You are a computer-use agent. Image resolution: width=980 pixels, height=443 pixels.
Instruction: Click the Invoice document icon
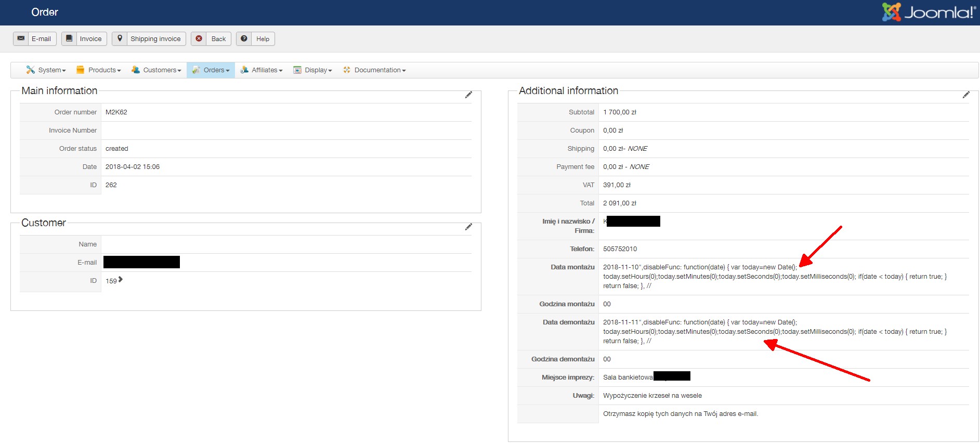point(69,38)
